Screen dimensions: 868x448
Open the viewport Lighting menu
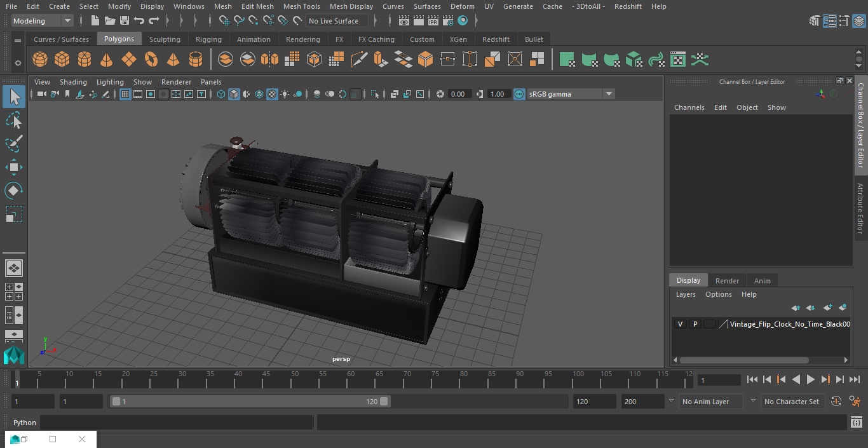point(110,82)
